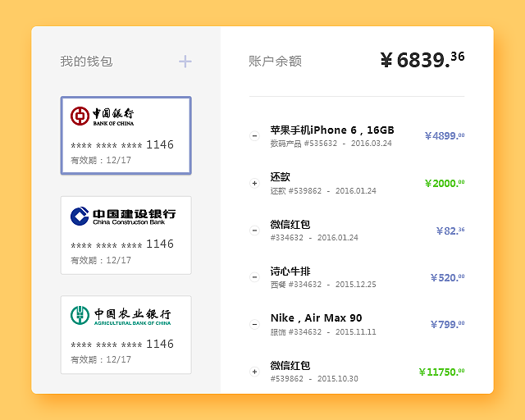Click the ¥82.36 amount

(x=450, y=231)
